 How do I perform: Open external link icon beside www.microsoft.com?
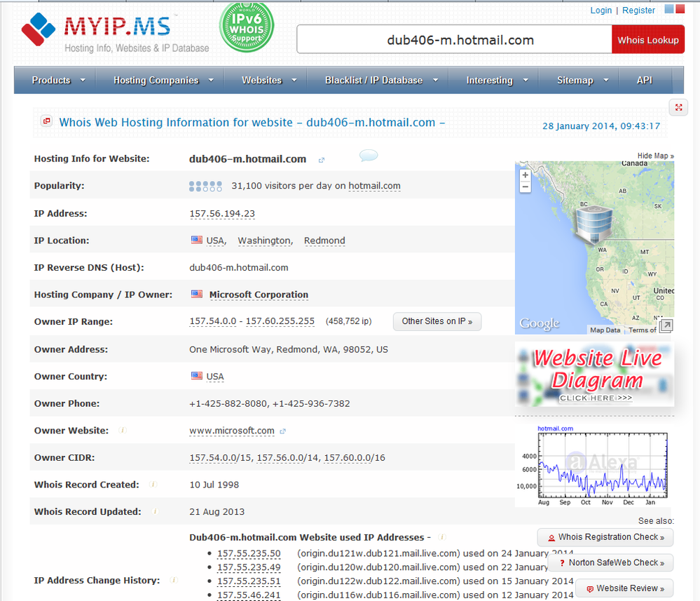pos(282,431)
